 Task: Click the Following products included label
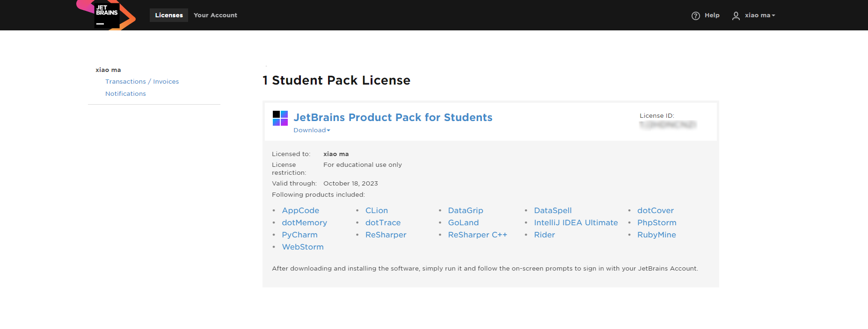(x=318, y=194)
